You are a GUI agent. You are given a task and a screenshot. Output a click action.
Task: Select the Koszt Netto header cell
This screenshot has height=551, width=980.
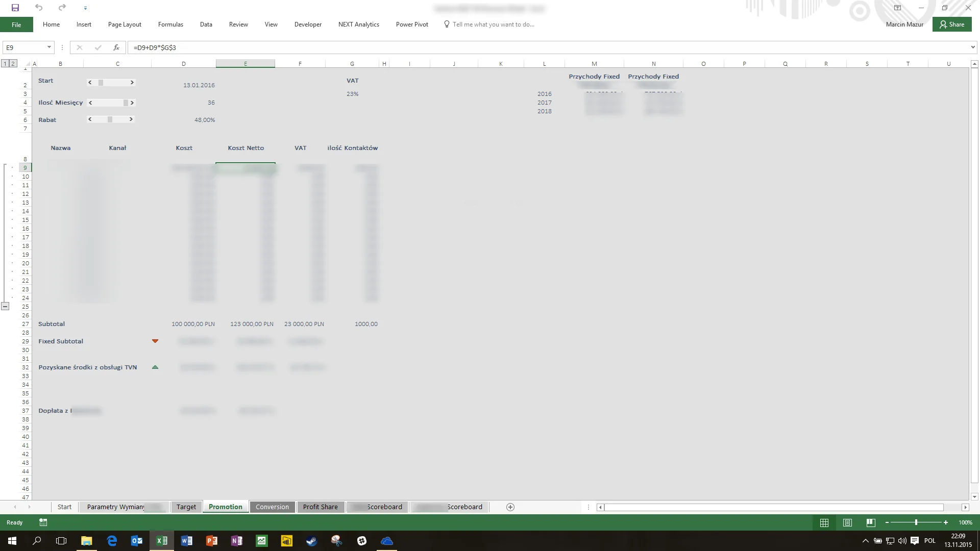pyautogui.click(x=246, y=148)
